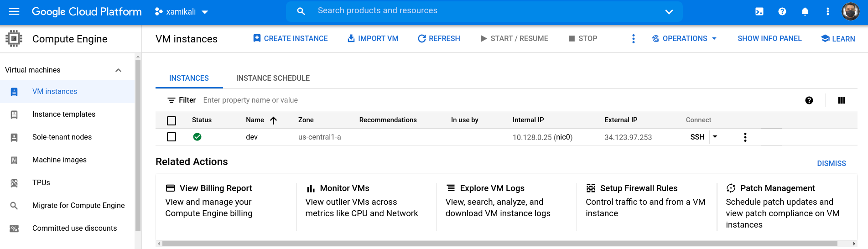Viewport: 868px width, 249px height.
Task: Click the Status column header
Action: click(202, 120)
